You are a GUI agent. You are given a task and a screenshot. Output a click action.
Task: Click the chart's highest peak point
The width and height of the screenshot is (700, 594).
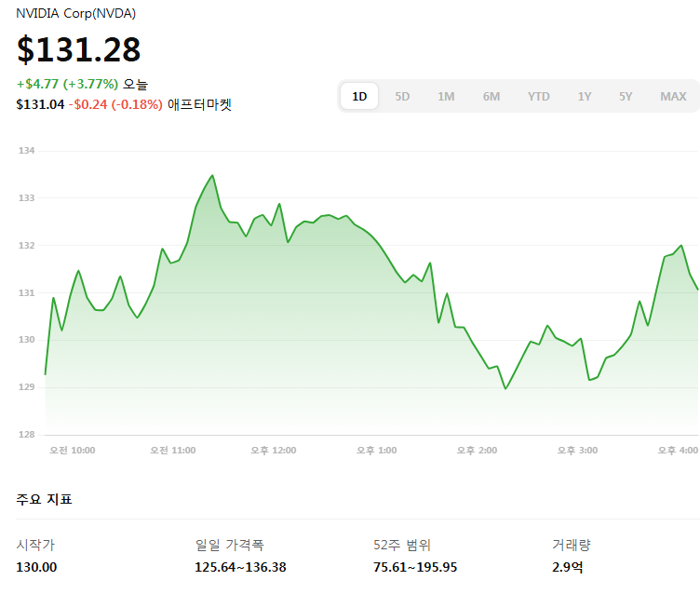click(212, 176)
